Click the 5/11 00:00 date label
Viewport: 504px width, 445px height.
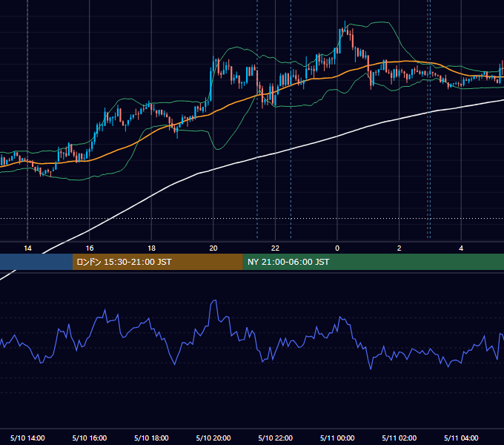337,438
